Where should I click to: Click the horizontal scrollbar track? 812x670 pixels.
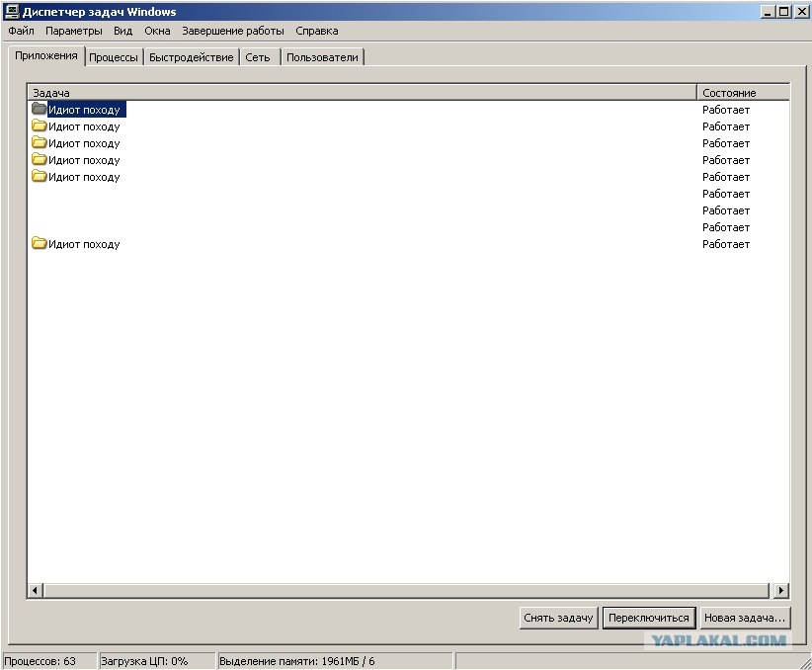tap(407, 590)
